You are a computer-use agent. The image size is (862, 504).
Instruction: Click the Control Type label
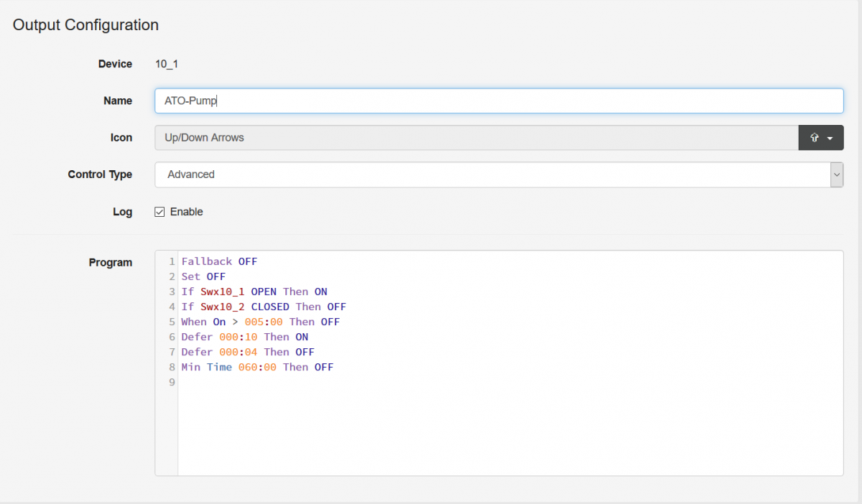coord(100,174)
